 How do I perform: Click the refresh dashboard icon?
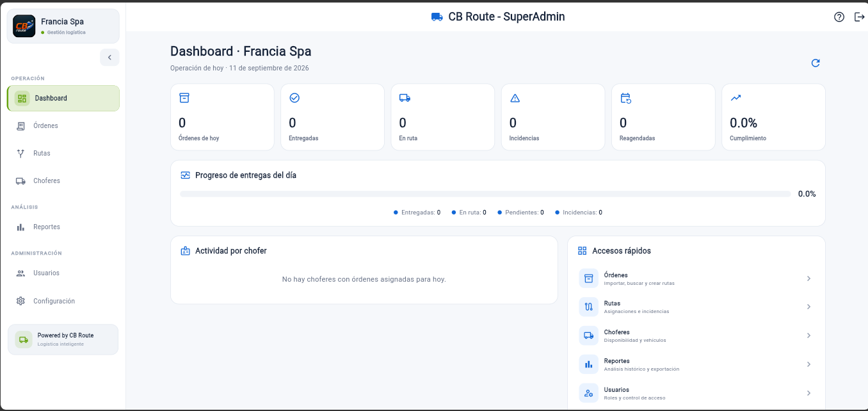coord(816,63)
